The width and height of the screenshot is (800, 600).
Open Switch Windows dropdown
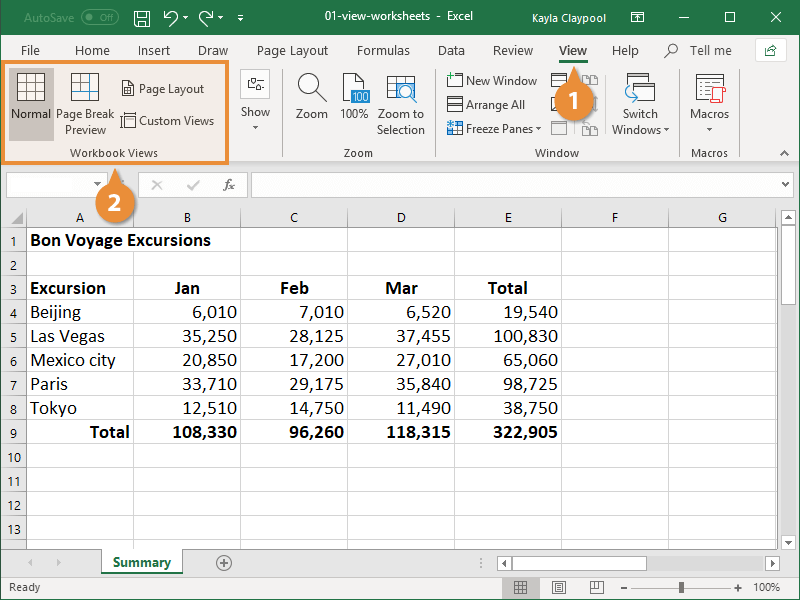[x=640, y=105]
